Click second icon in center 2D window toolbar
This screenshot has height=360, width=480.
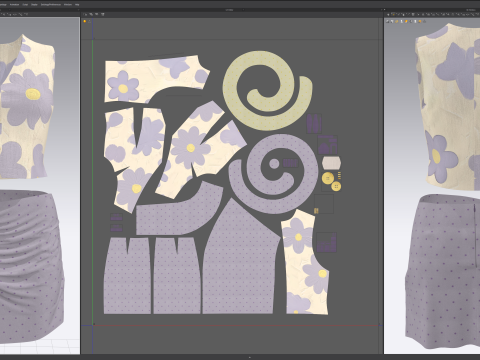tap(91, 14)
